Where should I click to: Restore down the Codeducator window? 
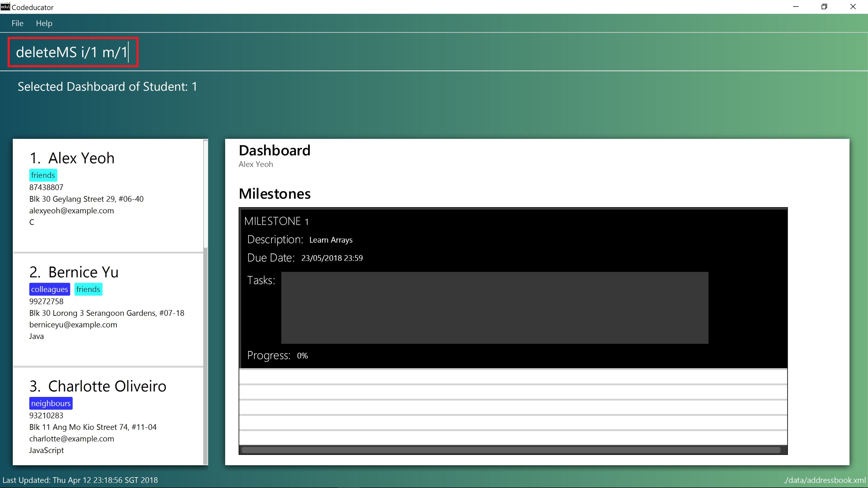[x=824, y=7]
